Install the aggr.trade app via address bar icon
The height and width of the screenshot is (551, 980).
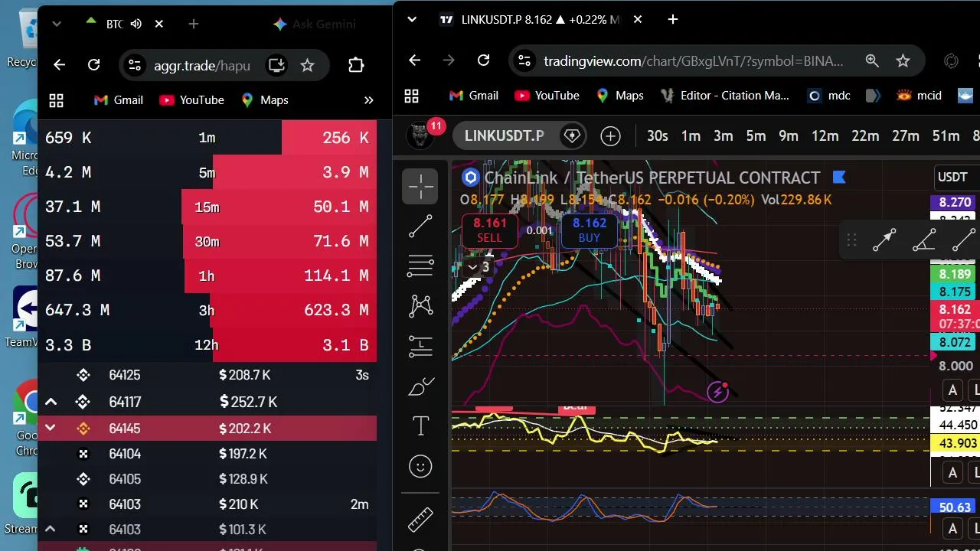tap(276, 65)
